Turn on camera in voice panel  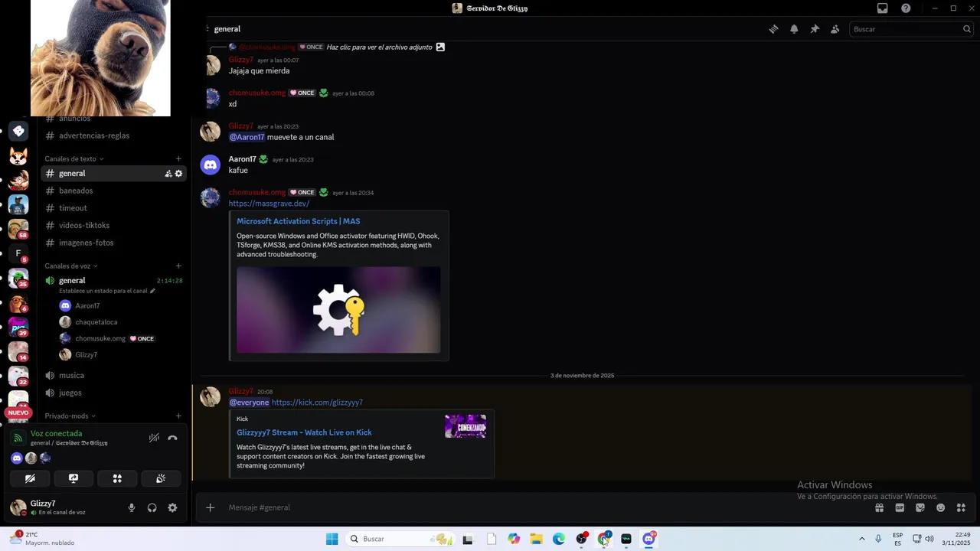pos(30,478)
